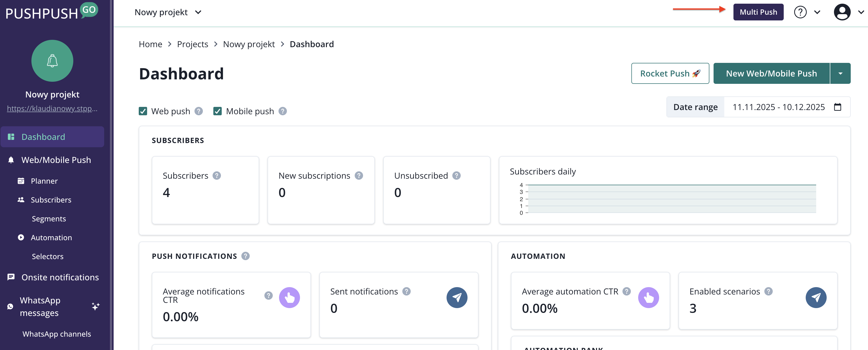Open the klaudianowy project URL link

(x=52, y=108)
